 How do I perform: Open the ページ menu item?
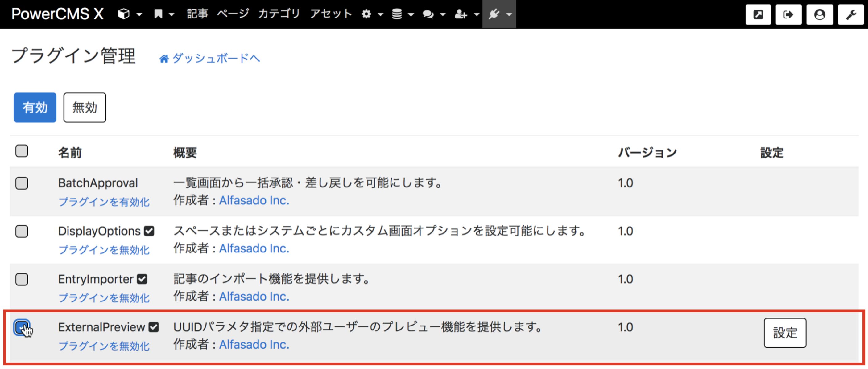pos(233,14)
